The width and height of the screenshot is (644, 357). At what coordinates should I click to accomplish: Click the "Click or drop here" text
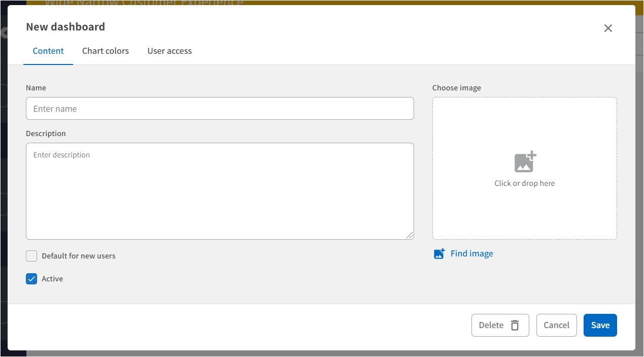[524, 183]
